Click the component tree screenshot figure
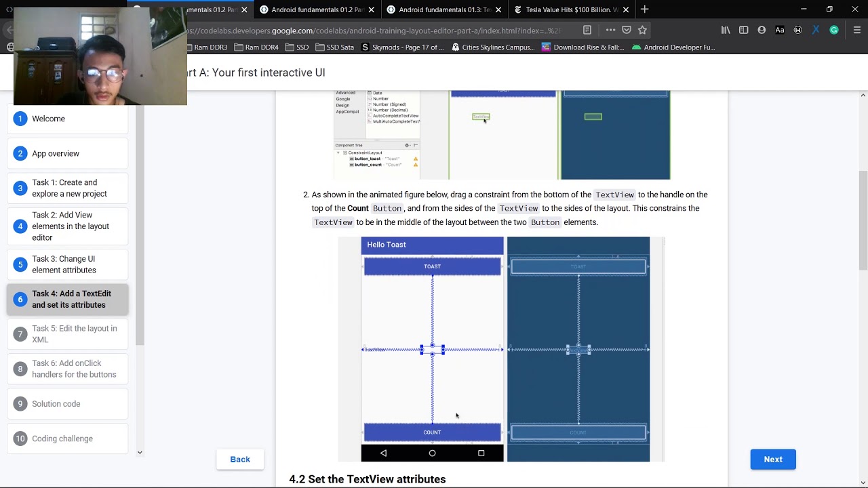Viewport: 868px width, 488px height. click(502, 136)
